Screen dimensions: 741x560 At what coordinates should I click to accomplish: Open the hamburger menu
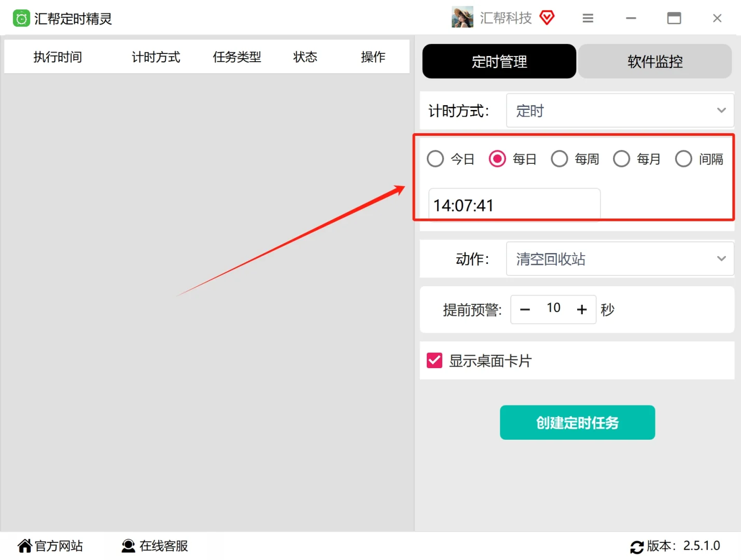pyautogui.click(x=588, y=18)
